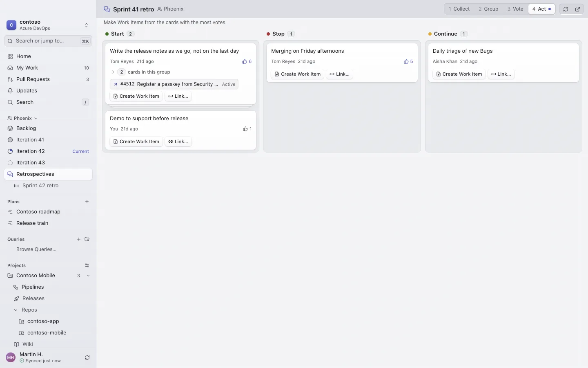Open Home from the sidebar
The height and width of the screenshot is (368, 588).
(48, 56)
